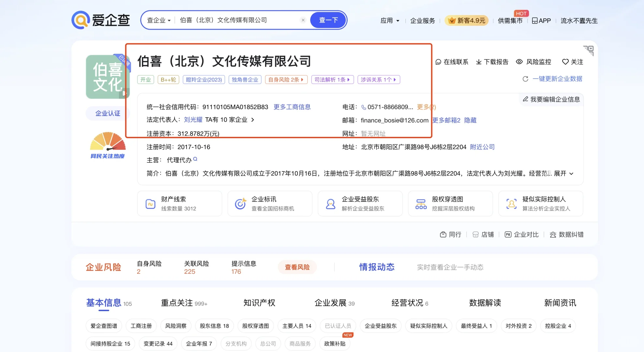The width and height of the screenshot is (644, 352).
Task: Click the magnifier icon next to 代理代办
Action: tap(195, 159)
